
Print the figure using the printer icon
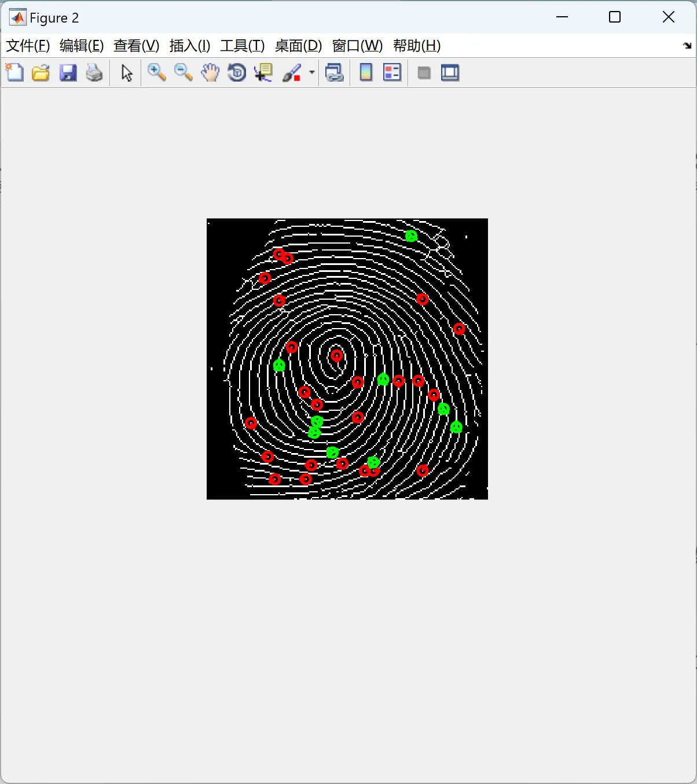pos(94,73)
